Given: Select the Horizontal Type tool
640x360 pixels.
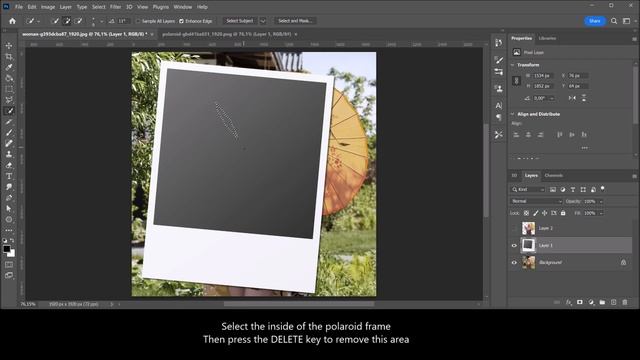Looking at the screenshot, I should pyautogui.click(x=9, y=176).
